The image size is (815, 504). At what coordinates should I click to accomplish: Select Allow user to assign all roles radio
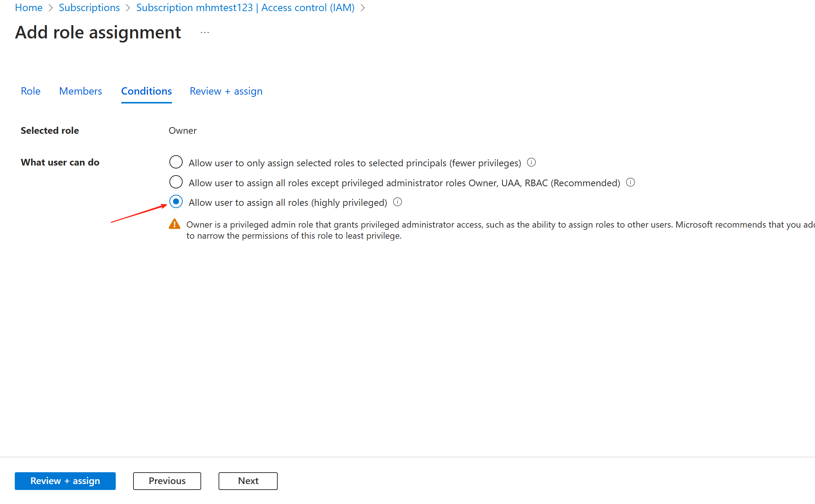176,202
